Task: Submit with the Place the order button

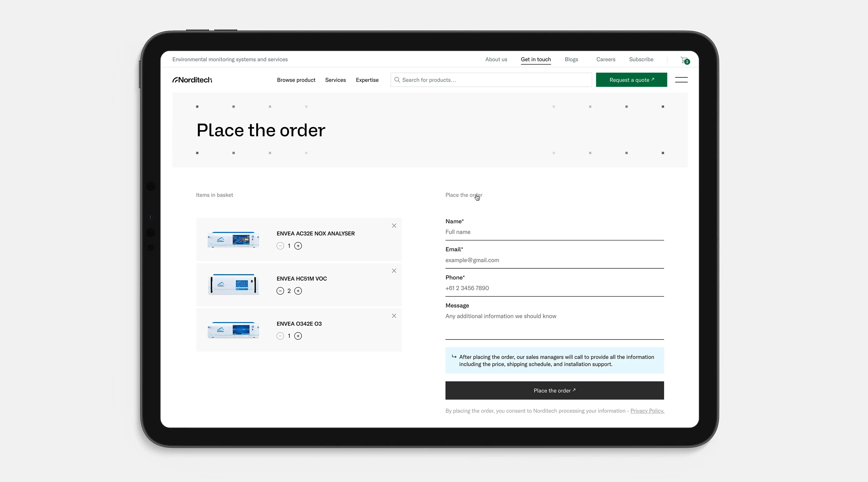Action: [554, 391]
